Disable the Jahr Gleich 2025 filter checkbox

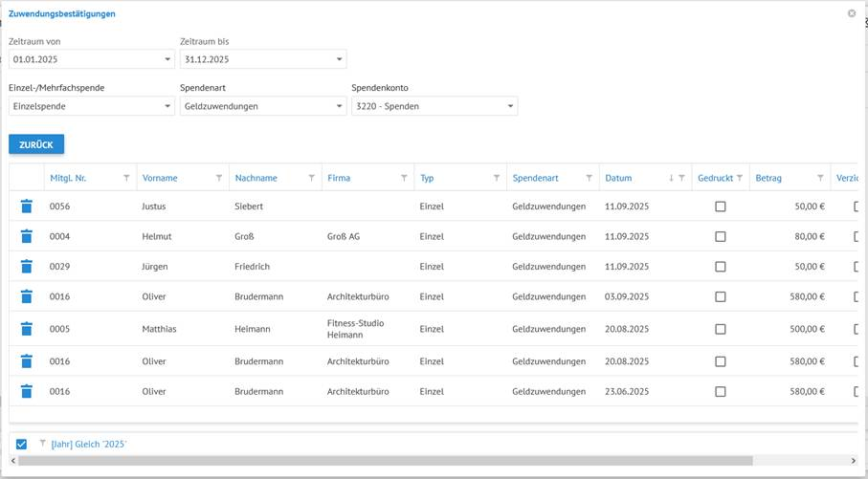(x=22, y=445)
